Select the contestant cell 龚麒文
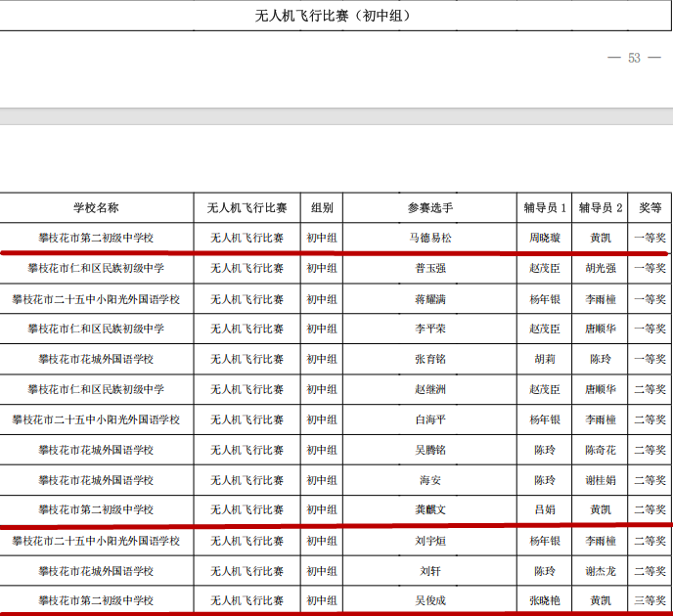Image resolution: width=673 pixels, height=616 pixels. pyautogui.click(x=429, y=509)
